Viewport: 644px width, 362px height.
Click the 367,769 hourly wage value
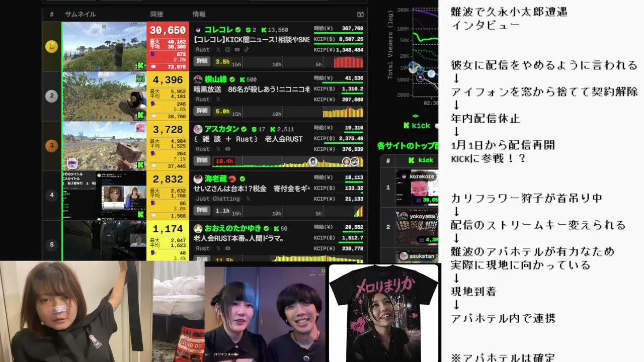coord(353,29)
